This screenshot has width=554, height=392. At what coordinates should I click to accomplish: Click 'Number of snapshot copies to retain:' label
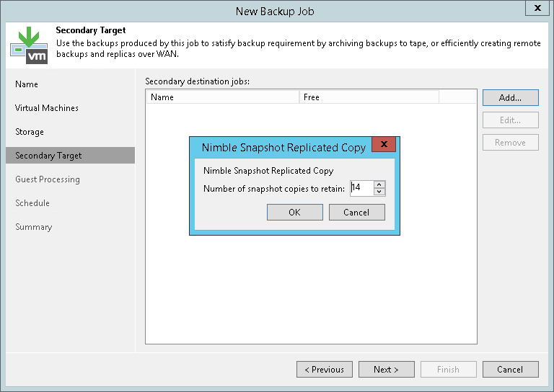tap(274, 189)
